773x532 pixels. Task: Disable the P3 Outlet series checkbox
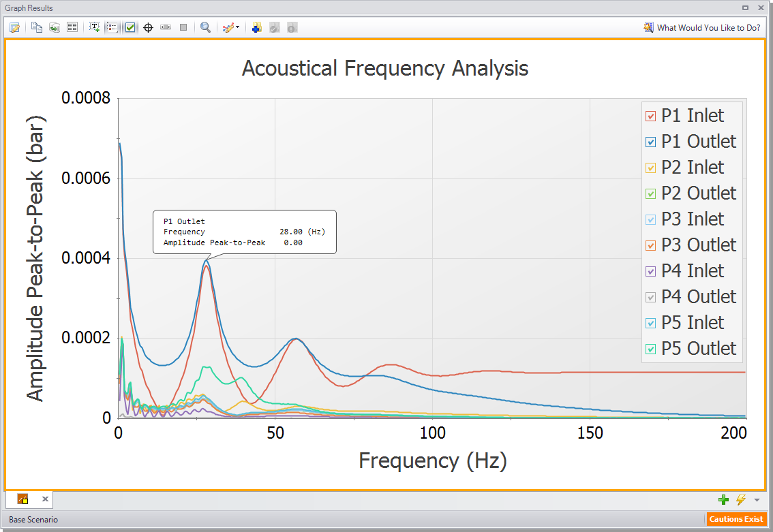(650, 245)
